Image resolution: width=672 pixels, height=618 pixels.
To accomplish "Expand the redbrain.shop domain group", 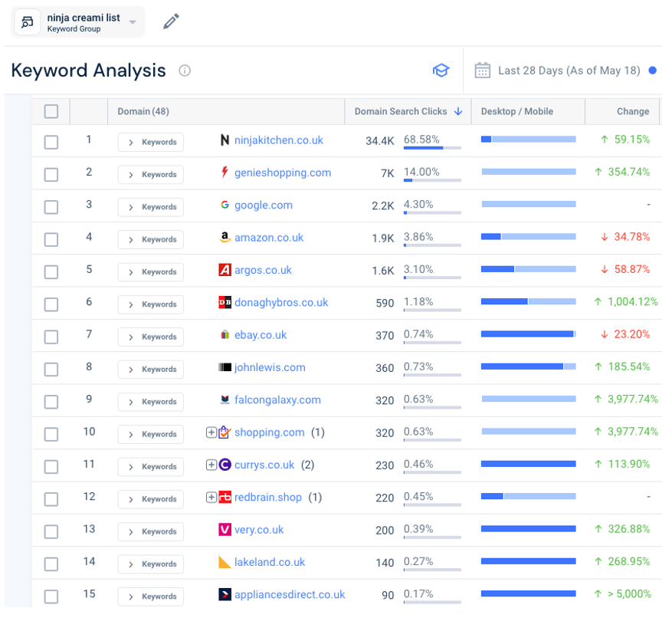I will (x=211, y=497).
